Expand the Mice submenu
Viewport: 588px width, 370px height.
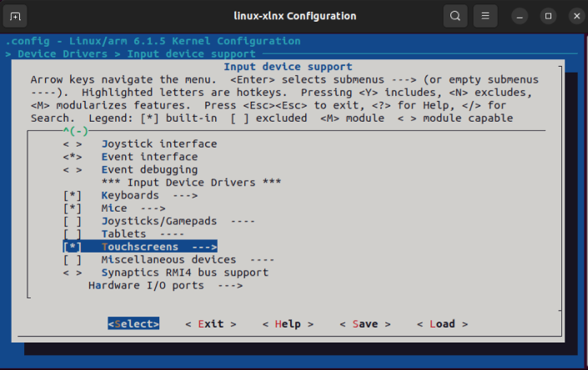coord(133,208)
